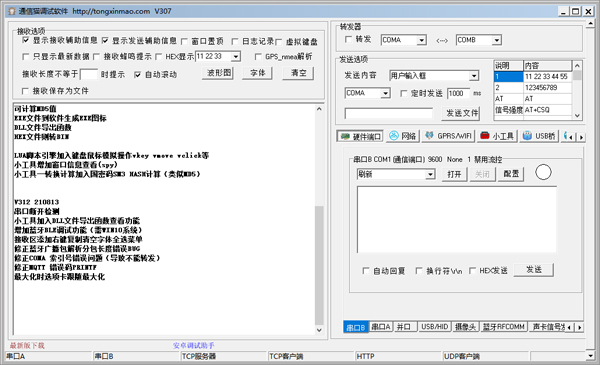This screenshot has height=365, width=600.
Task: Enable 日志记录 checkbox
Action: coord(235,41)
